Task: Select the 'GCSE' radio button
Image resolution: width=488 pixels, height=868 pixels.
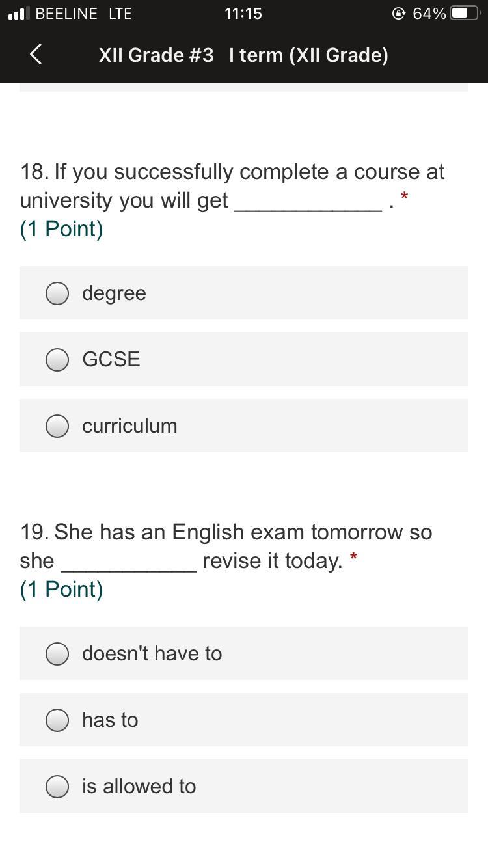Action: coord(57,360)
